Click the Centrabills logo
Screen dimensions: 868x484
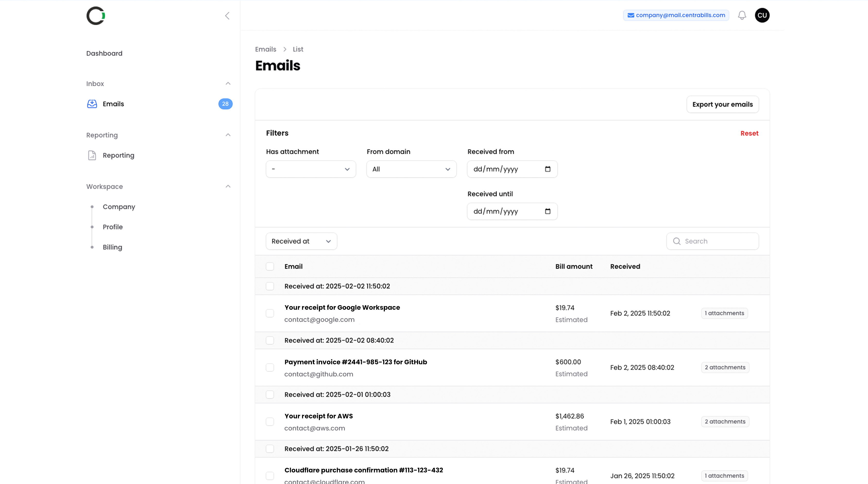tap(96, 15)
